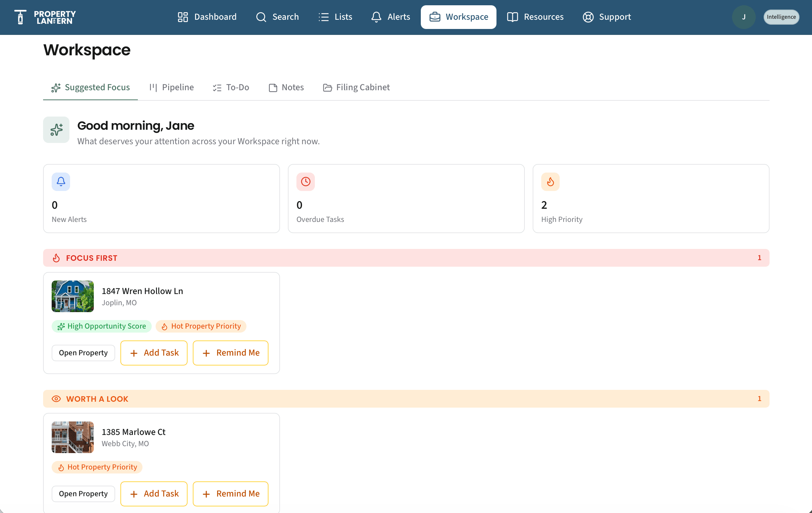The height and width of the screenshot is (513, 812).
Task: Switch to the To-Do tab
Action: click(231, 87)
